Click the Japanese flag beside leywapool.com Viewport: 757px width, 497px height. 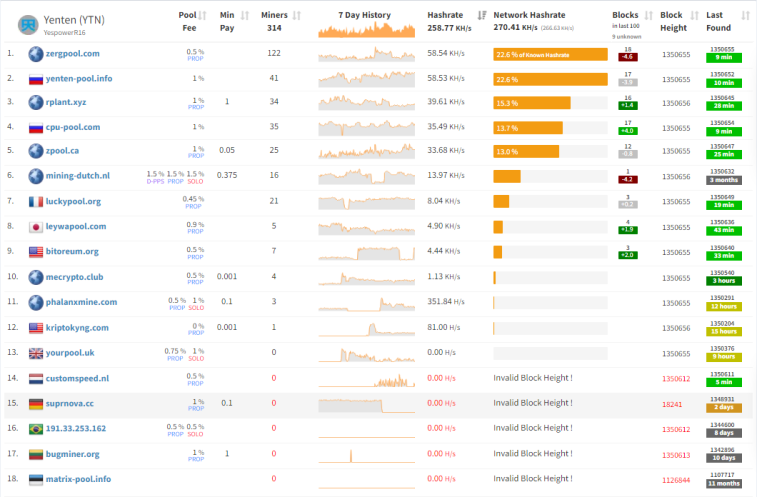click(36, 227)
